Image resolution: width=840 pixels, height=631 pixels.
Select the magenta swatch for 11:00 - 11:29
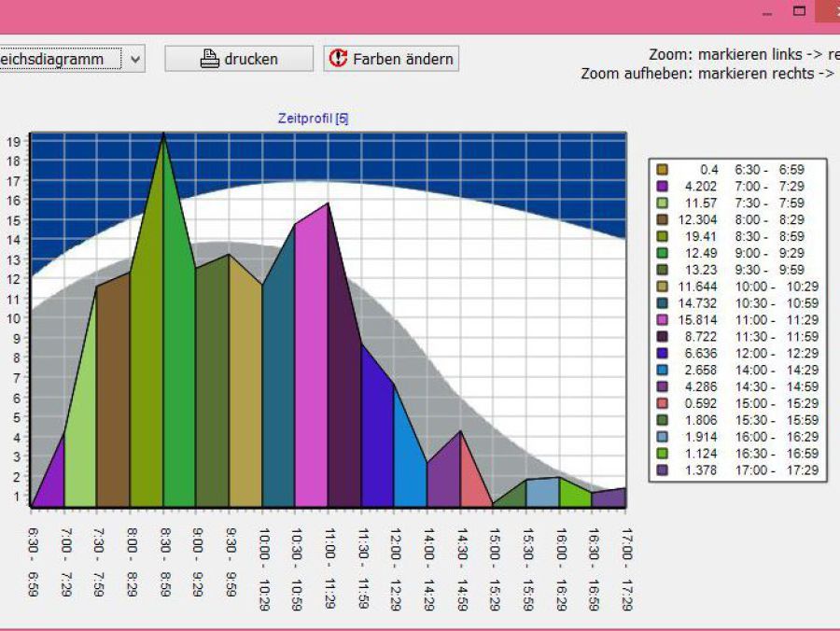point(663,320)
